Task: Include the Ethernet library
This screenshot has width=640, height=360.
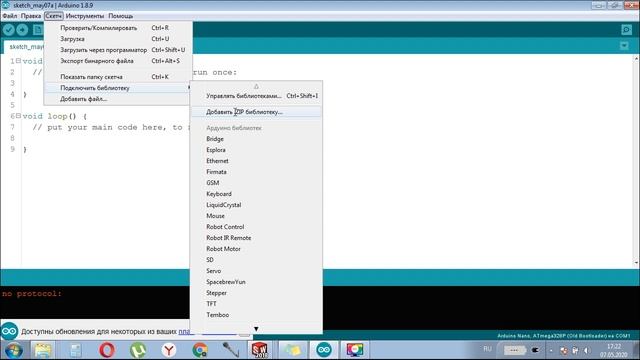Action: click(x=217, y=161)
